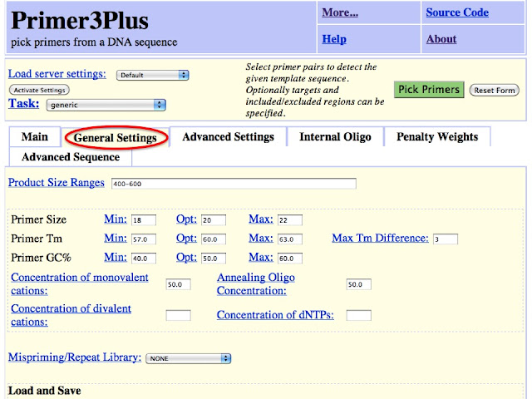Click the Product Size Ranges input field
Image resolution: width=532 pixels, height=399 pixels.
click(x=234, y=184)
